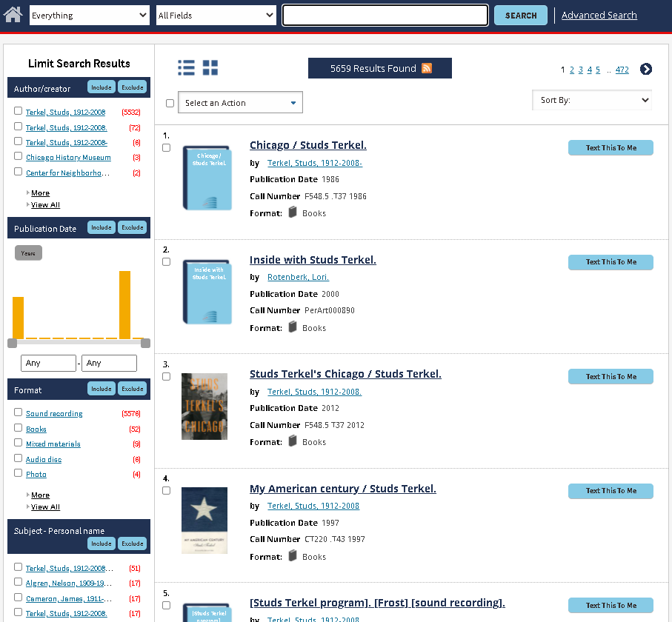Click the publication date slider handle
The image size is (672, 622).
(11, 343)
